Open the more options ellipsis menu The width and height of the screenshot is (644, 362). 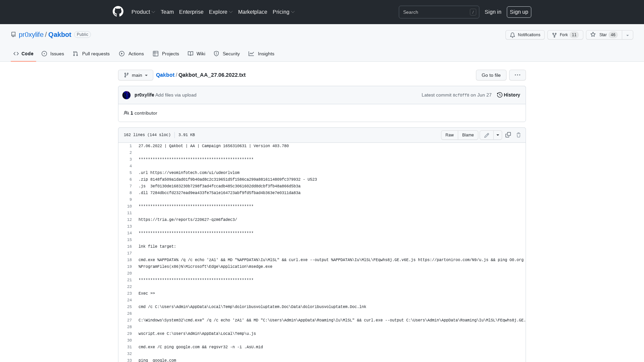(x=517, y=75)
